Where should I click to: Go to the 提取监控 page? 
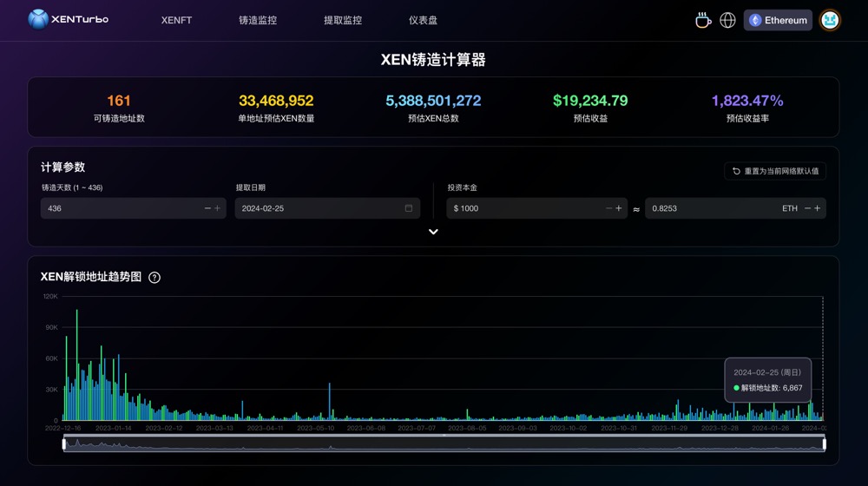[x=343, y=20]
